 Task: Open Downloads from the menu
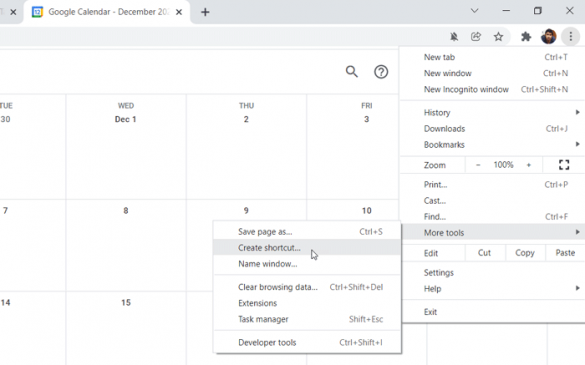point(492,129)
